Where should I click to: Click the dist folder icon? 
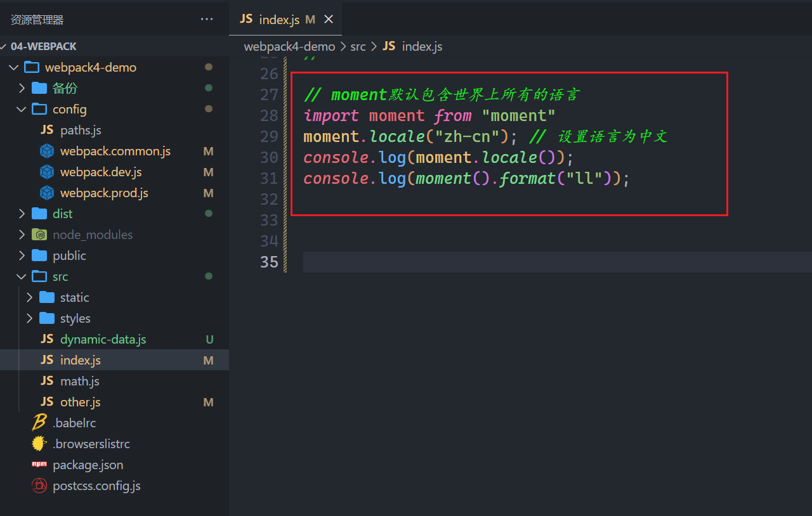(x=39, y=214)
